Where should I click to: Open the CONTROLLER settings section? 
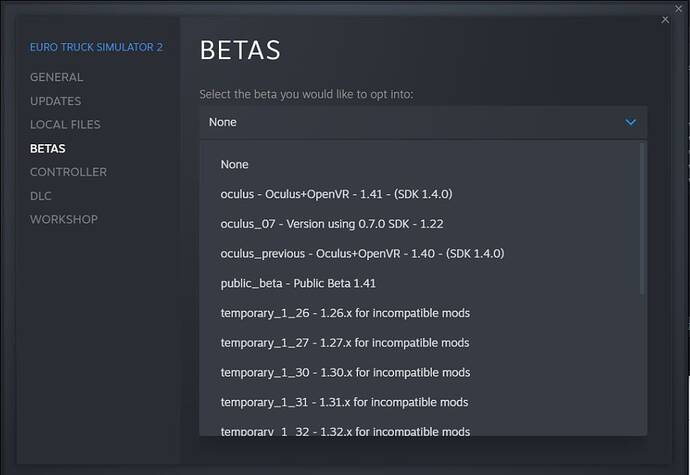(x=68, y=172)
